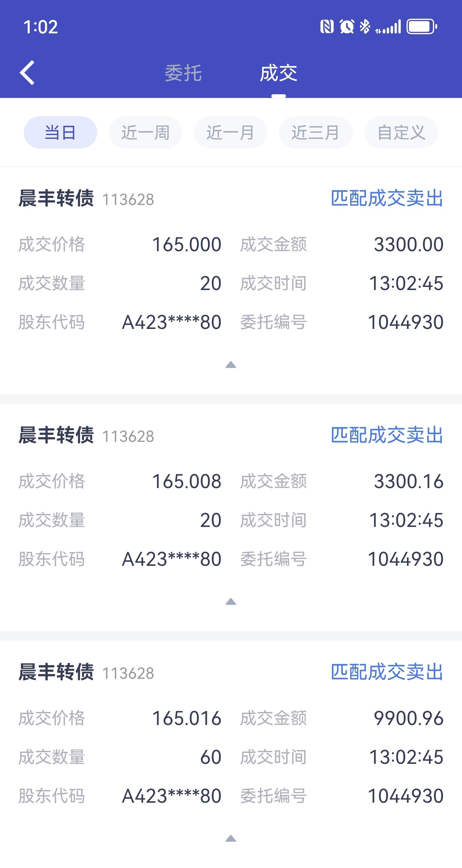Tap the battery indicator icon

[422, 27]
